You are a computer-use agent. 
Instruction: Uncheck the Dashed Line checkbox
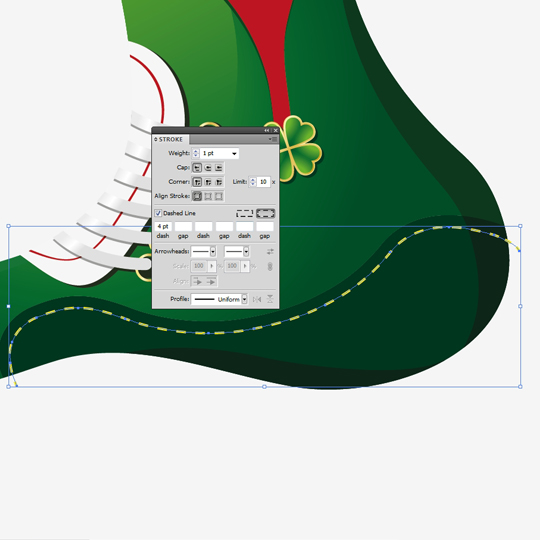[158, 213]
